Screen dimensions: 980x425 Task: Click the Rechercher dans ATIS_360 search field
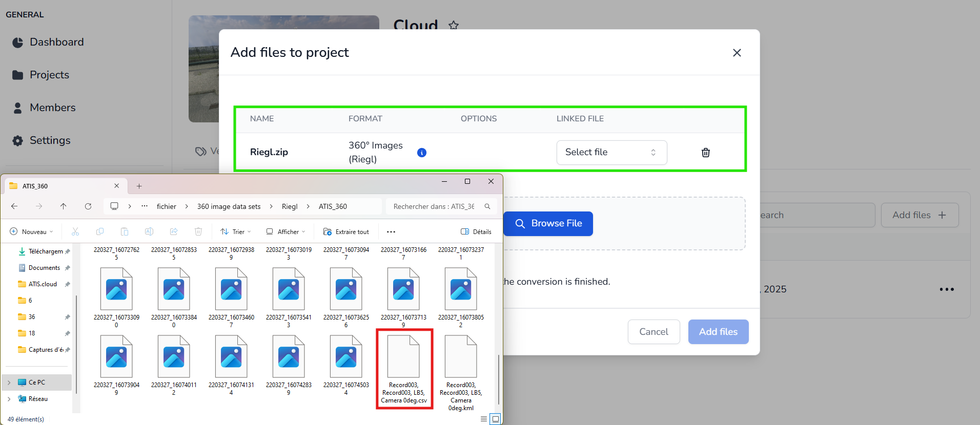436,206
